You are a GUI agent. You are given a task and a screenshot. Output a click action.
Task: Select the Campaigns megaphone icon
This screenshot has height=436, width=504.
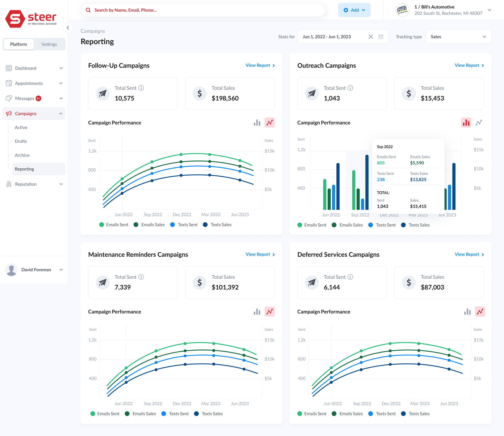click(9, 113)
